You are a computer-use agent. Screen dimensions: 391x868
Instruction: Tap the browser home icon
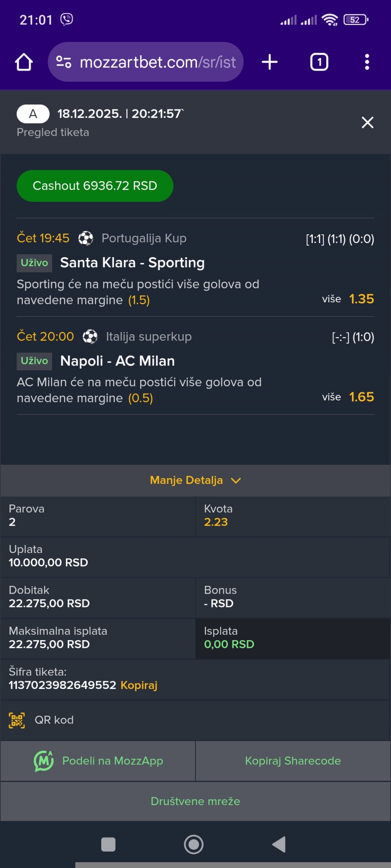[24, 62]
